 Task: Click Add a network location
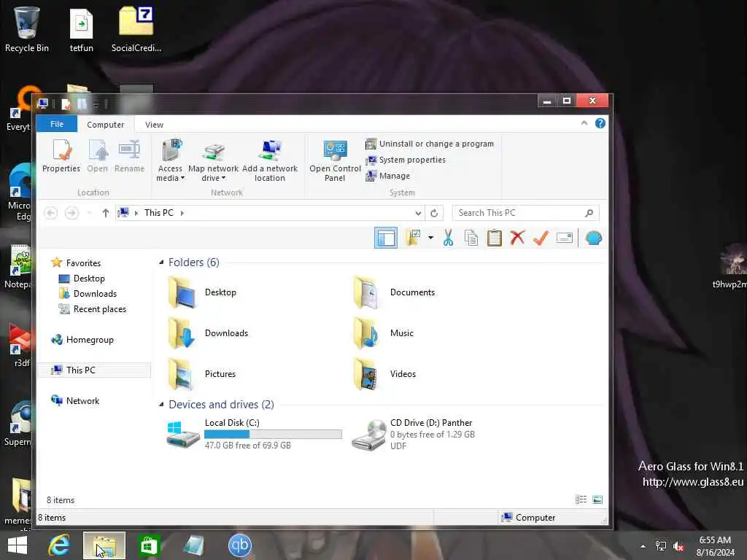(x=270, y=160)
